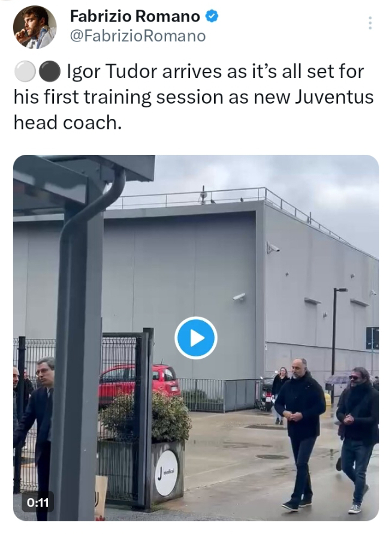392x534 pixels.
Task: Click the 'head coach.' text line
Action: pos(67,122)
